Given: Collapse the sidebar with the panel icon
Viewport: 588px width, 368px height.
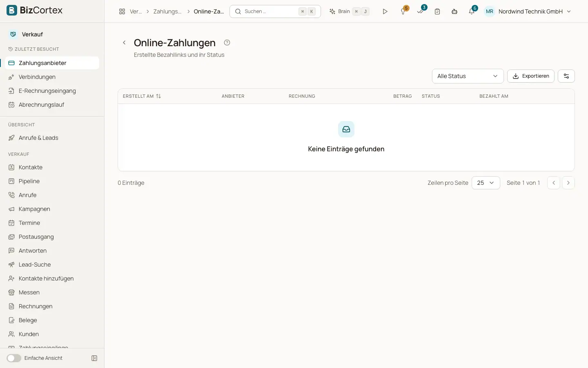Looking at the screenshot, I should pyautogui.click(x=94, y=358).
